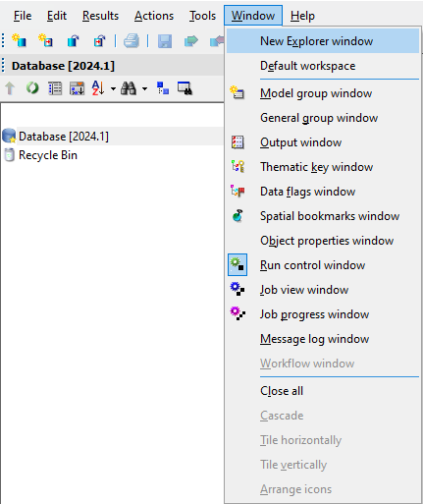Click the details list view icon
The height and width of the screenshot is (504, 423).
point(55,88)
